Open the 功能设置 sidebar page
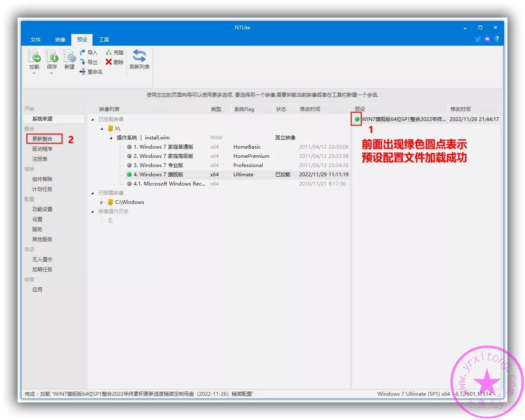 (42, 209)
